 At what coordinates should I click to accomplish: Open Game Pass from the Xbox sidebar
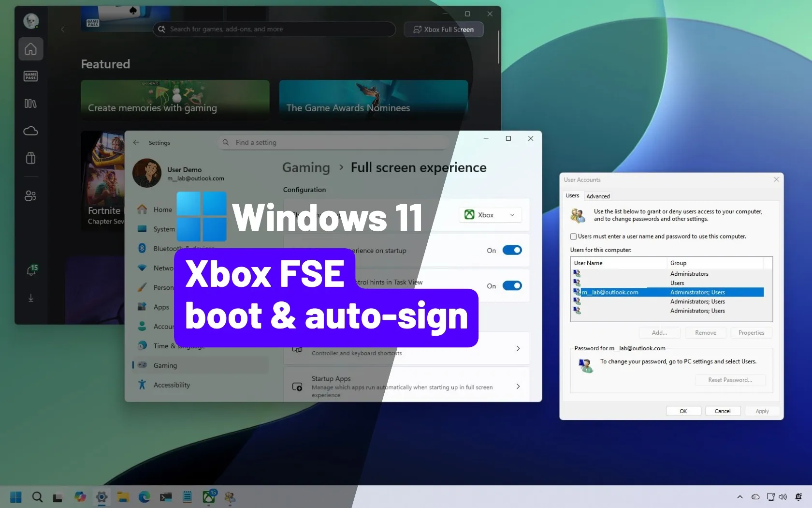[x=30, y=76]
